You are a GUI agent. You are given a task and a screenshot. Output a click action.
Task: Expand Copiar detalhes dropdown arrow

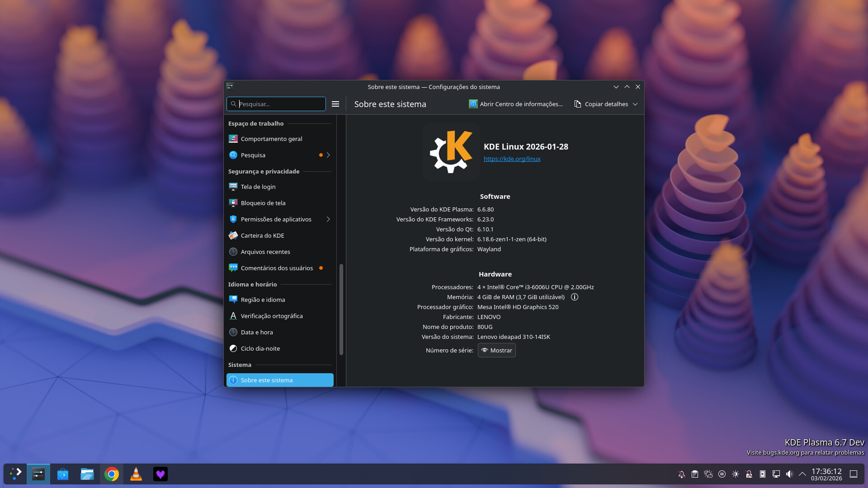coord(635,104)
